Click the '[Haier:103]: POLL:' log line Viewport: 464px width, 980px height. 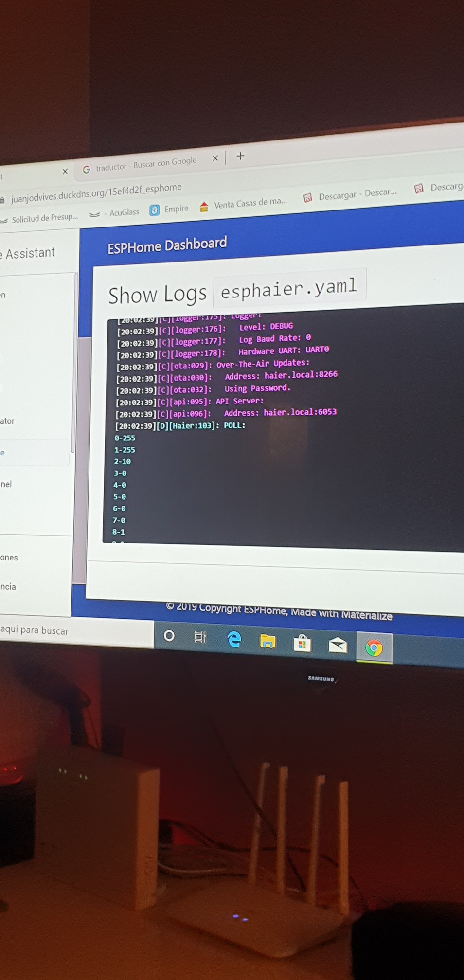(180, 426)
